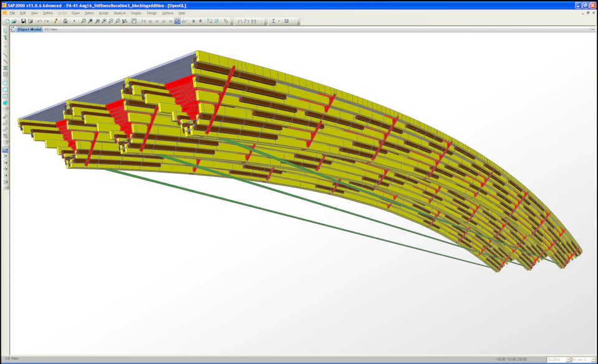Open the Design menu
This screenshot has height=364, width=598.
(x=152, y=13)
